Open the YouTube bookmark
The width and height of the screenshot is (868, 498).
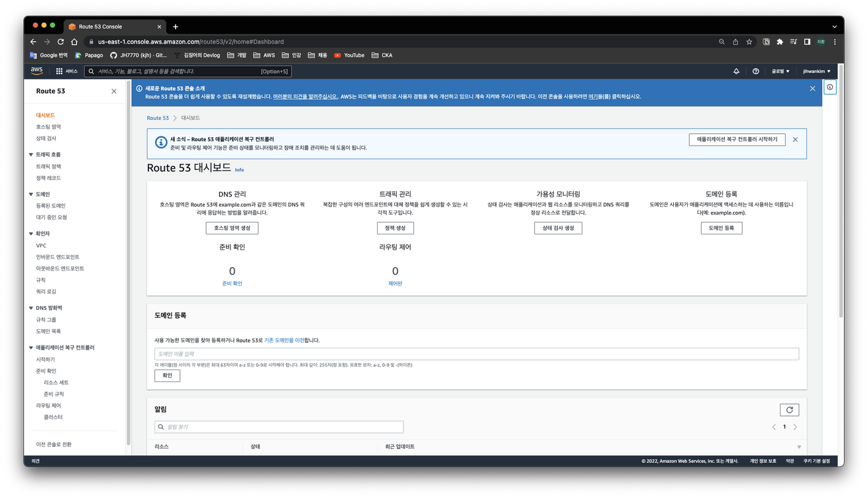tap(349, 56)
